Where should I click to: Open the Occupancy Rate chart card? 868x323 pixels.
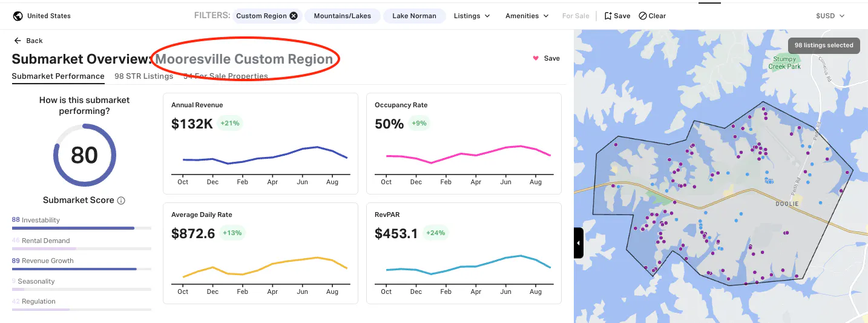pos(464,144)
